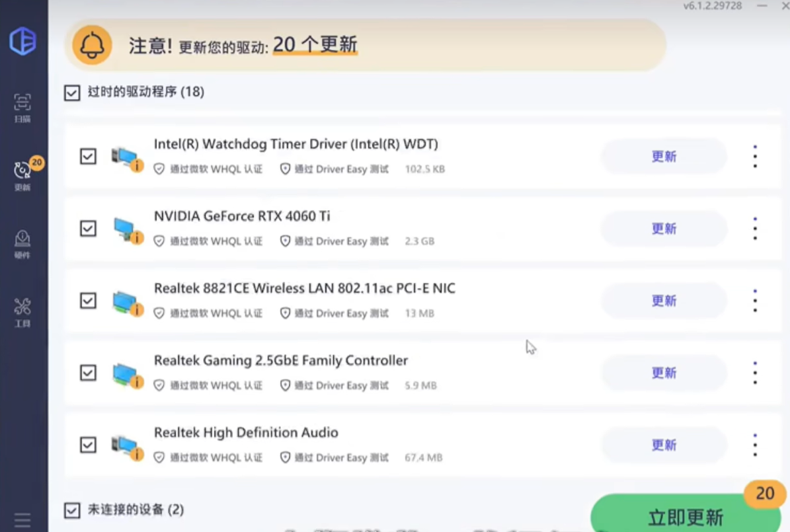Open the Update sidebar section with 20 badge
Viewport: 790px width, 532px height.
coord(22,175)
